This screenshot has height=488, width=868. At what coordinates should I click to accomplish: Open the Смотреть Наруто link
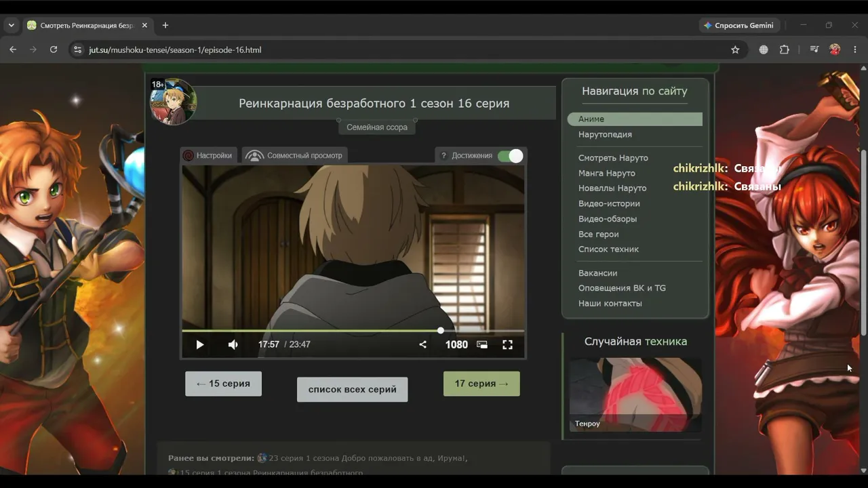(613, 158)
